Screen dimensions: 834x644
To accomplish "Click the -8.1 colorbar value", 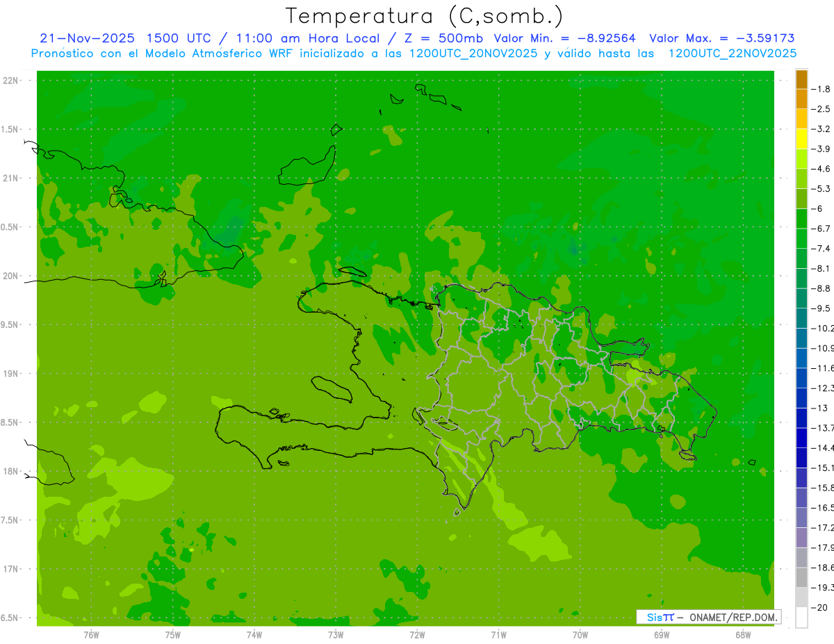I will pyautogui.click(x=821, y=268).
